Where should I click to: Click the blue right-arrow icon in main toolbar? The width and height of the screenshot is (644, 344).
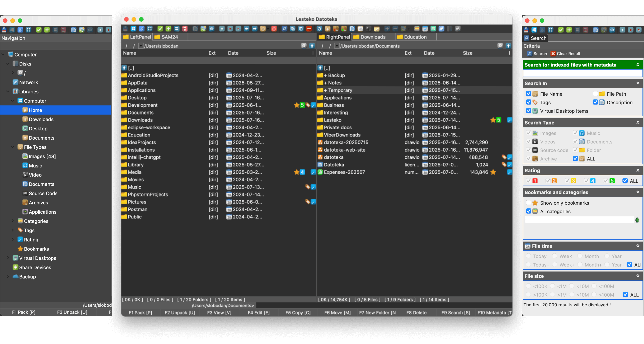click(255, 29)
